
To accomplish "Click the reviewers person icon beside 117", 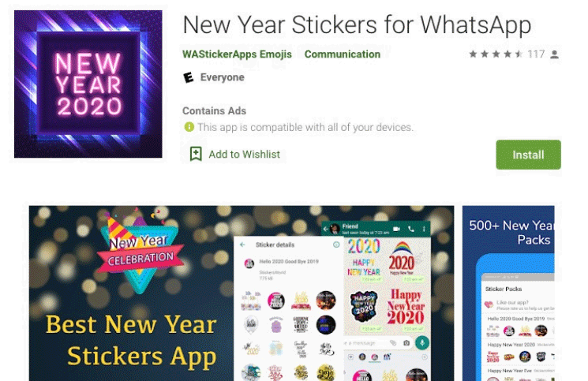I will click(x=555, y=54).
